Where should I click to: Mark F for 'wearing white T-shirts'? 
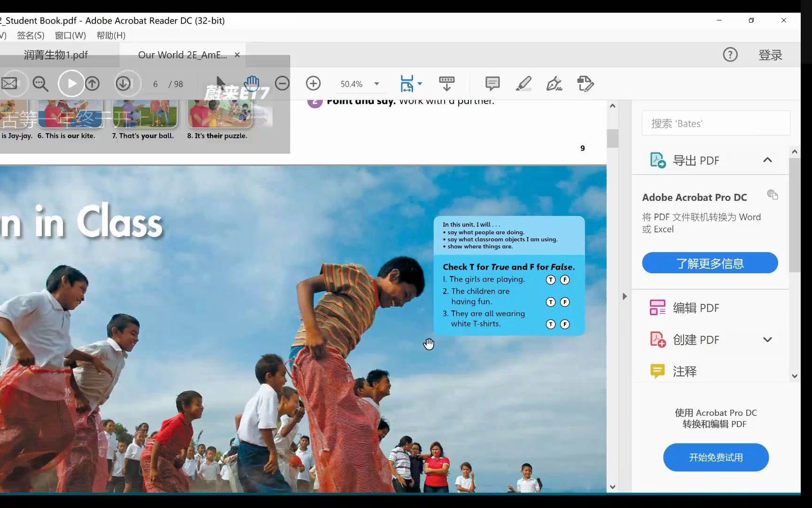[x=565, y=324]
